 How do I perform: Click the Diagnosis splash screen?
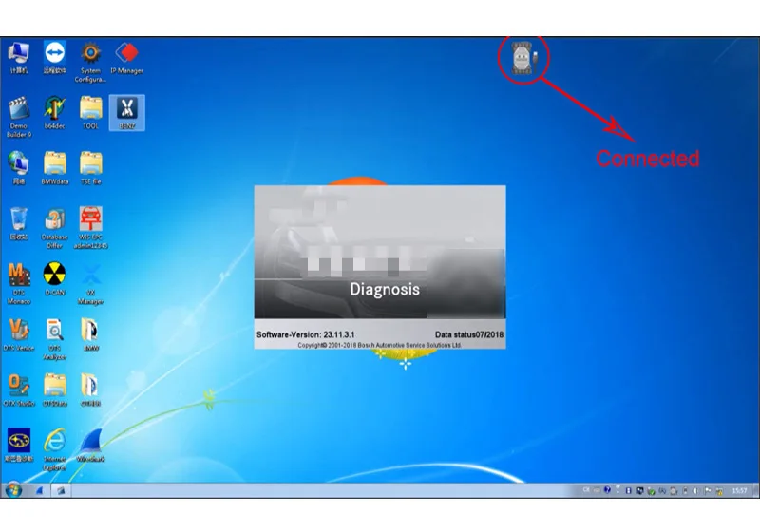[x=380, y=267]
